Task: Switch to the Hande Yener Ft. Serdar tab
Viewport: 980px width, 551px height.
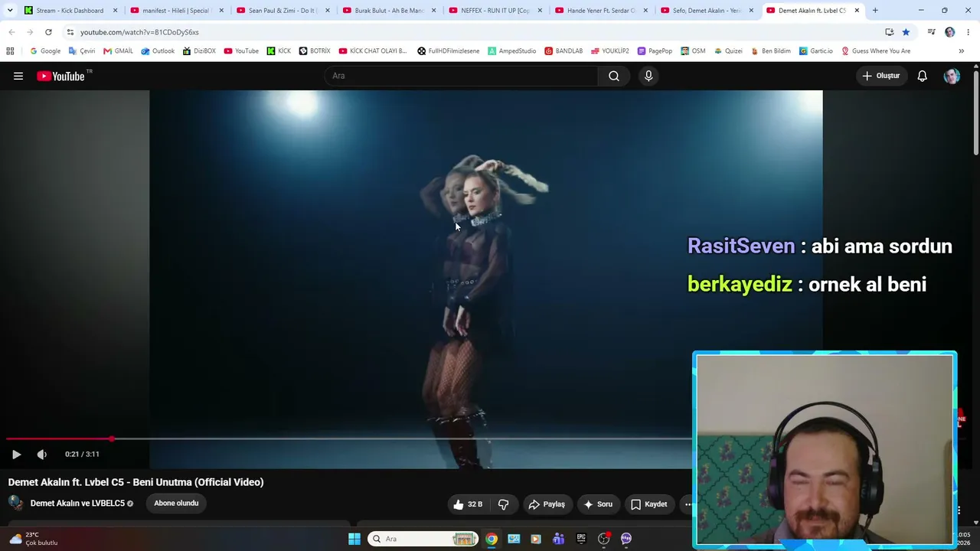Action: (x=601, y=11)
